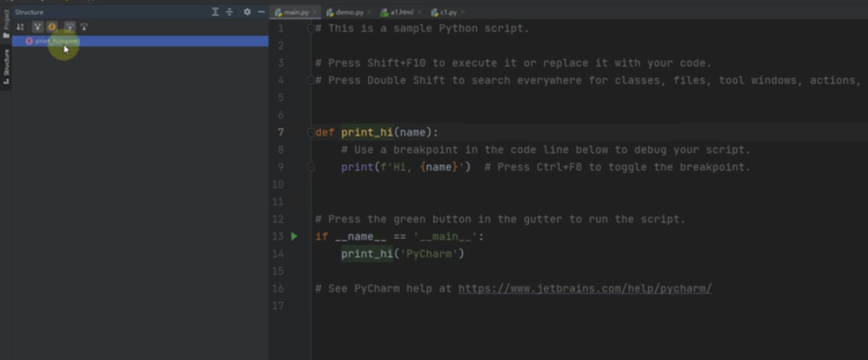The width and height of the screenshot is (868, 360).
Task: Toggle Show Inherited members in Structure panel
Action: [x=37, y=27]
